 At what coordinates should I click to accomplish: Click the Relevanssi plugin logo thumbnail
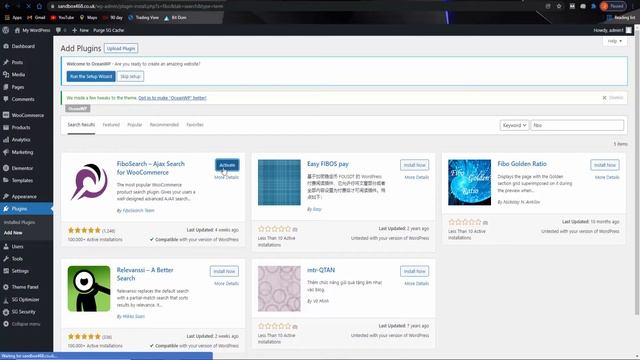[x=89, y=289]
